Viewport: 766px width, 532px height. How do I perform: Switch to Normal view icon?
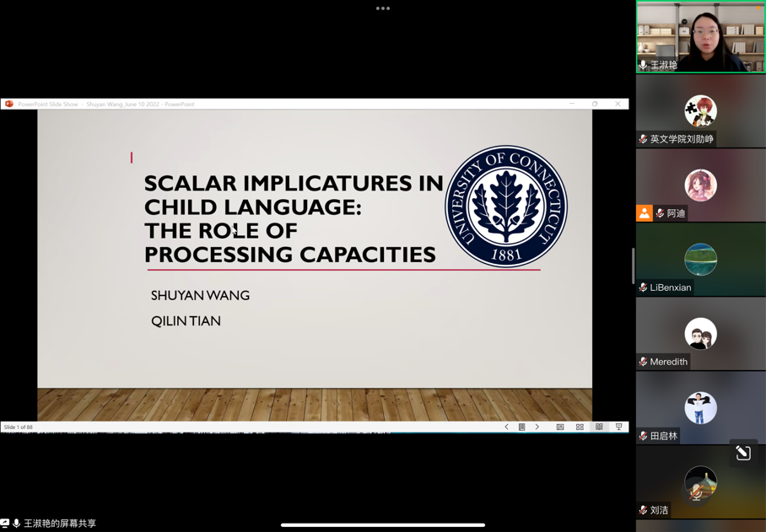[x=560, y=427]
